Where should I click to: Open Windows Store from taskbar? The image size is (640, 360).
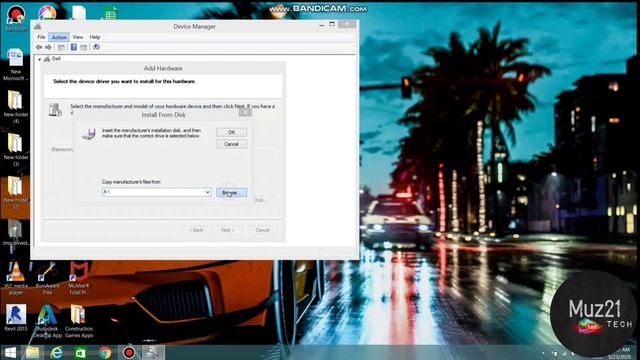pos(80,353)
